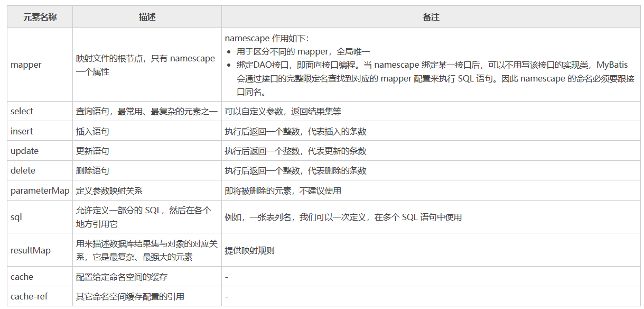The width and height of the screenshot is (644, 309).
Task: Click the delete row label
Action: [22, 170]
